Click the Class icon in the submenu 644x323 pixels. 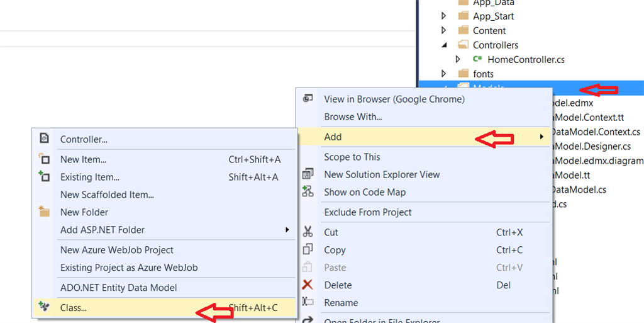pyautogui.click(x=44, y=308)
